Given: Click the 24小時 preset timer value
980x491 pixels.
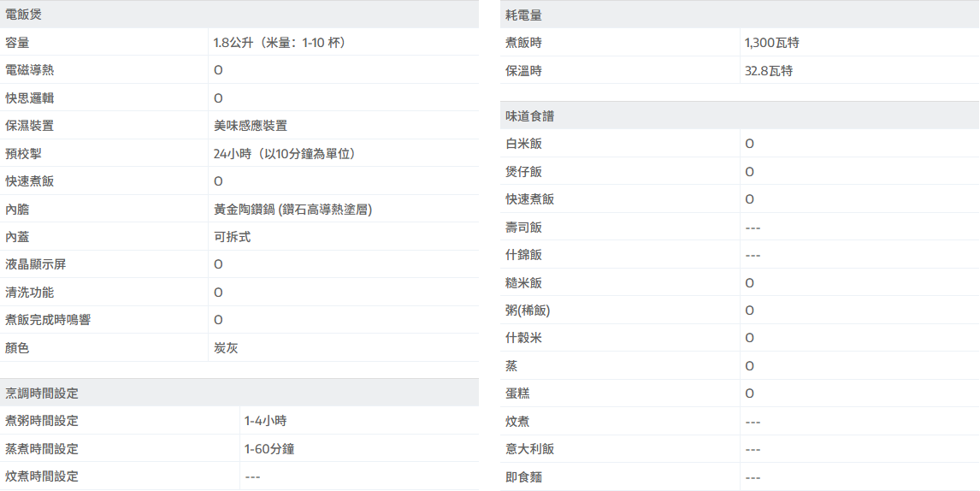Looking at the screenshot, I should [284, 154].
